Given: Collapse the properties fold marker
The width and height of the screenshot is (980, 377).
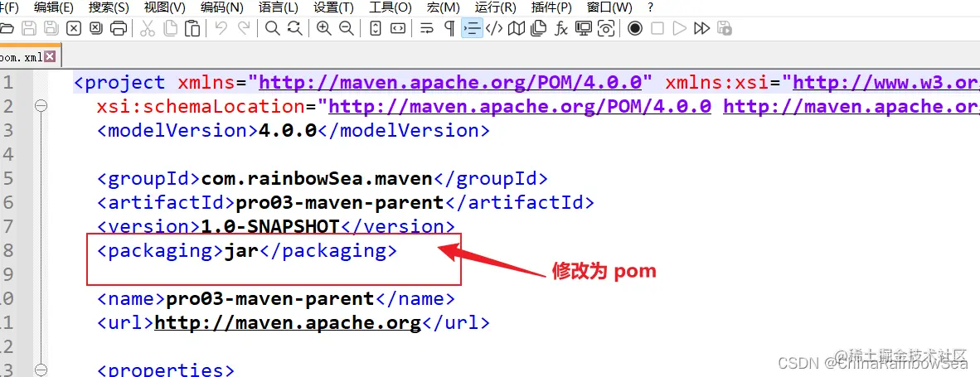Looking at the screenshot, I should tap(41, 370).
